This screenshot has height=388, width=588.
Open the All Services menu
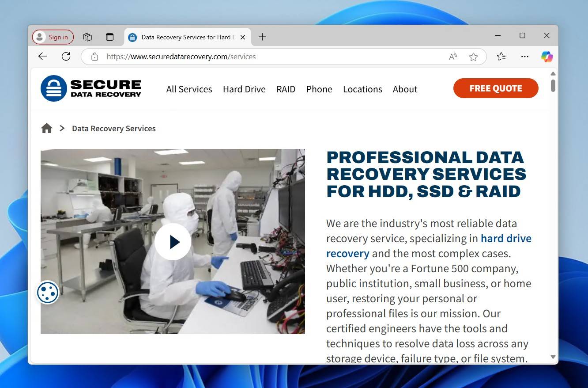point(189,89)
